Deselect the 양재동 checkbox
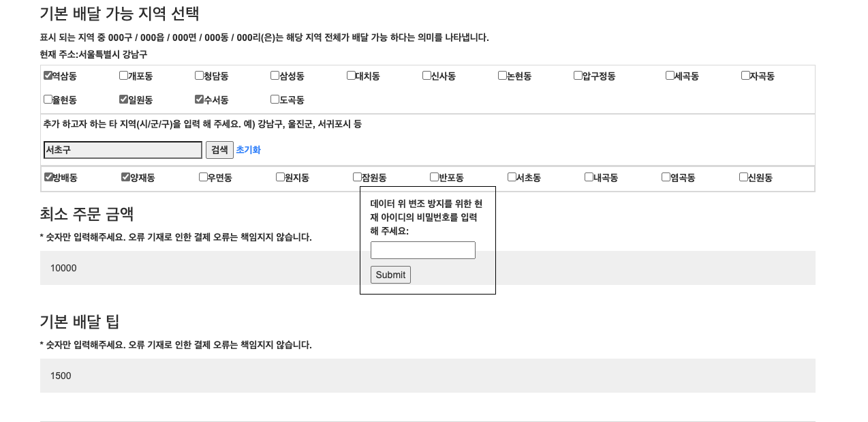The height and width of the screenshot is (422, 868). click(125, 177)
